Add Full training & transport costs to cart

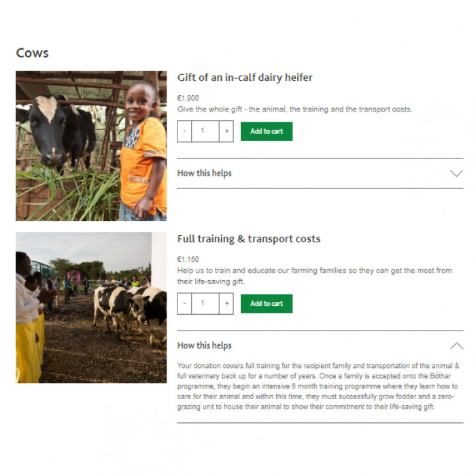coord(267,303)
